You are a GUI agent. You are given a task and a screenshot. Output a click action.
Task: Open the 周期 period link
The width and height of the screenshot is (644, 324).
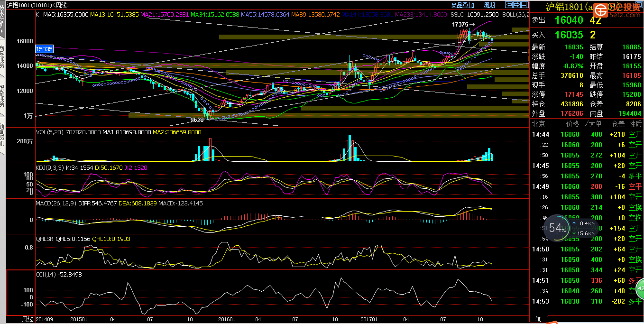coord(489,5)
